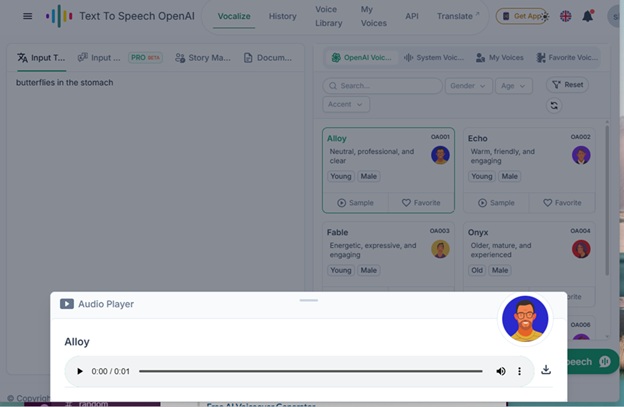The width and height of the screenshot is (624, 407).
Task: Mute the audio player volume
Action: pos(501,371)
